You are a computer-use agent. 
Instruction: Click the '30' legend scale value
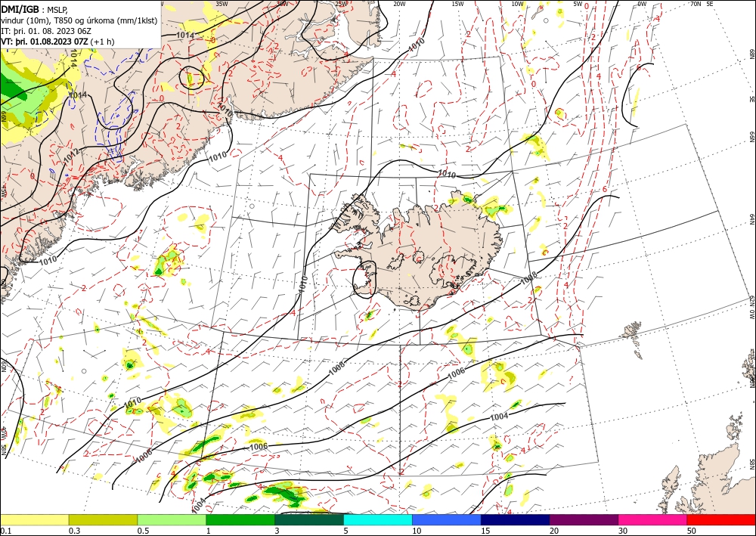click(623, 531)
